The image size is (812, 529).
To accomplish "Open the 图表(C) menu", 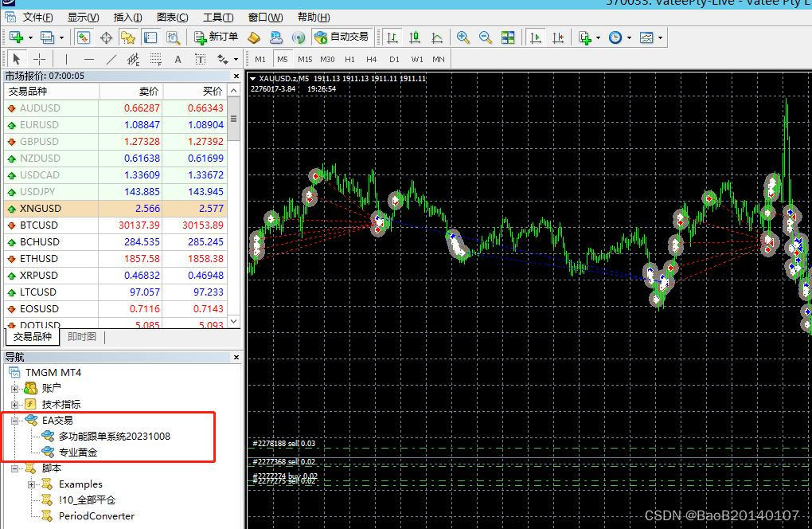I will point(173,17).
